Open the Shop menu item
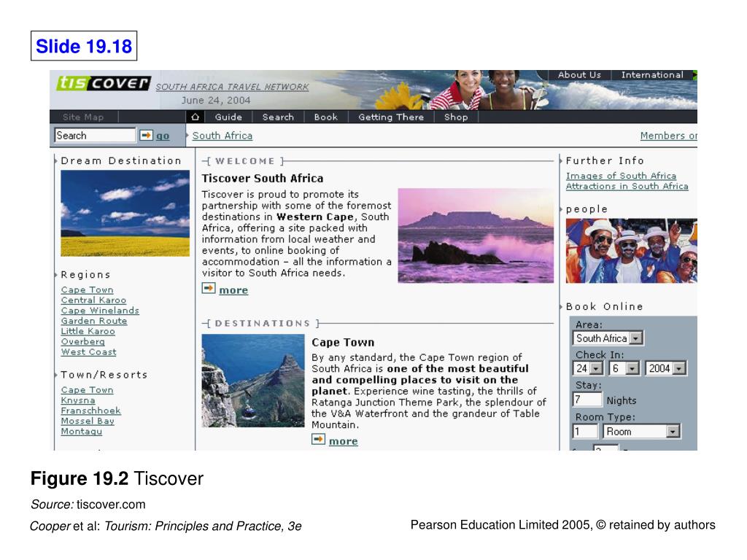Screen dimensions: 747x560 tap(456, 117)
